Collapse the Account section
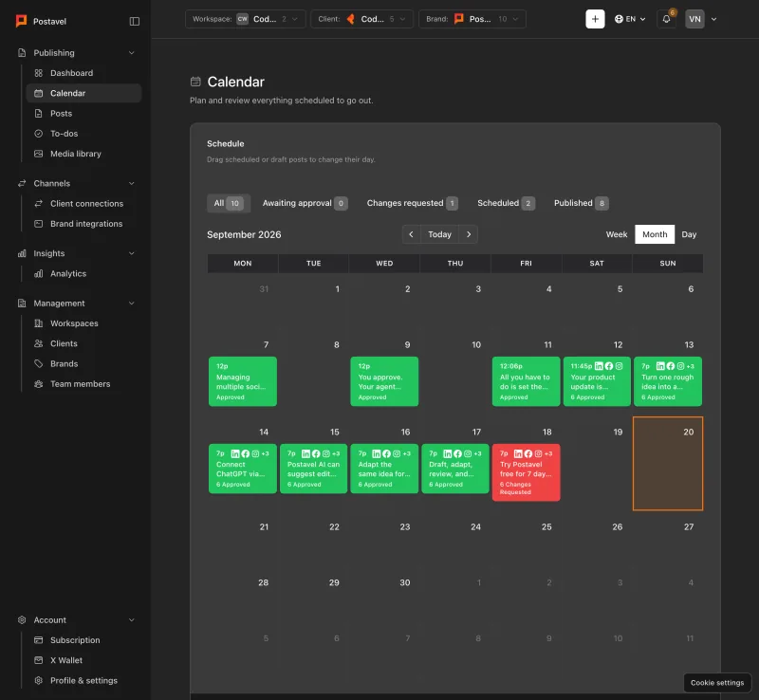Image resolution: width=759 pixels, height=700 pixels. click(x=132, y=620)
